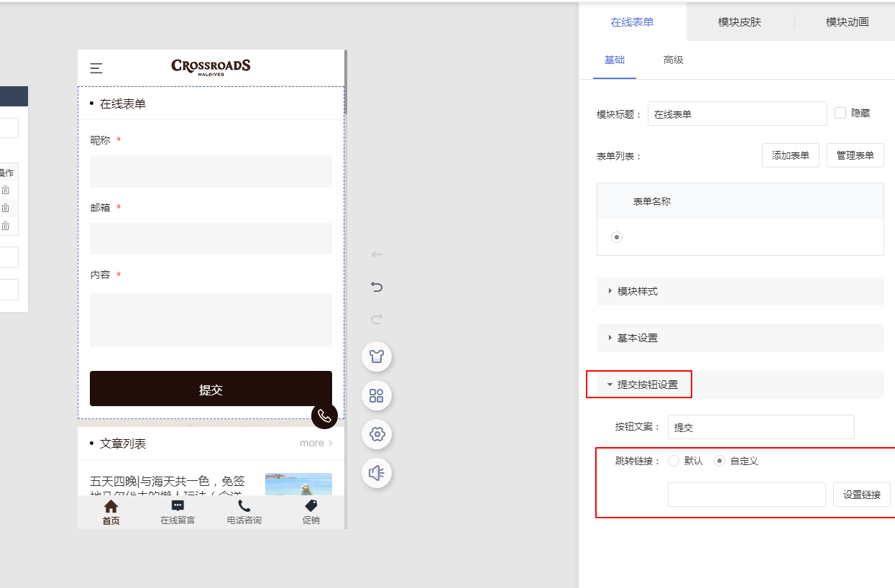
Task: Click the undo arrow icon
Action: click(377, 287)
